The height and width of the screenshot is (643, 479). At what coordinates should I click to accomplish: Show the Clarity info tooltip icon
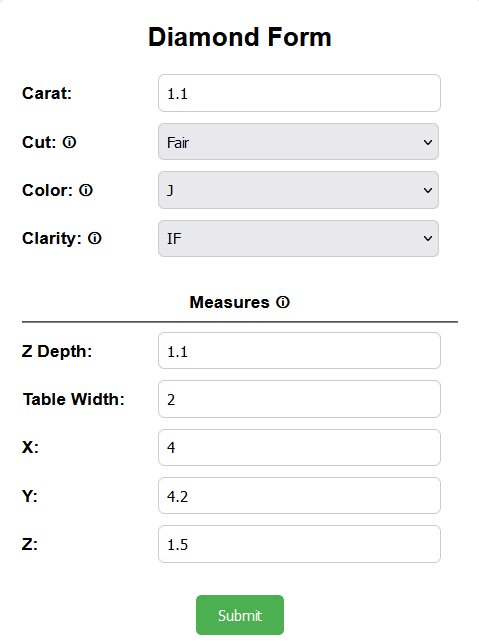(95, 238)
